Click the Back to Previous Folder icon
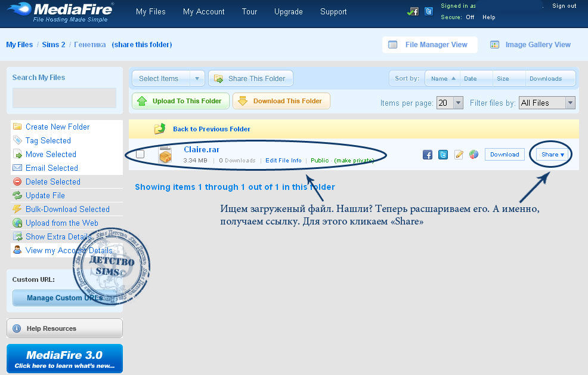 point(160,129)
